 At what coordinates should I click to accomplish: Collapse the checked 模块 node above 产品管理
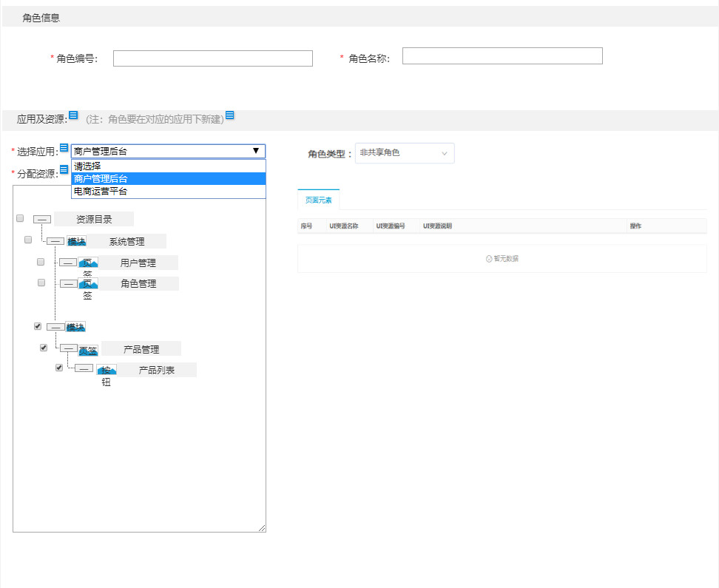click(55, 327)
